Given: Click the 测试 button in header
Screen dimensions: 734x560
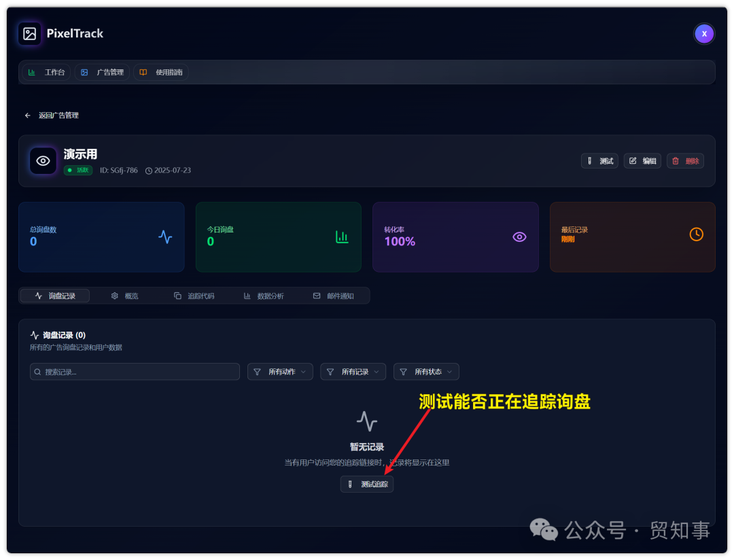Looking at the screenshot, I should tap(599, 160).
